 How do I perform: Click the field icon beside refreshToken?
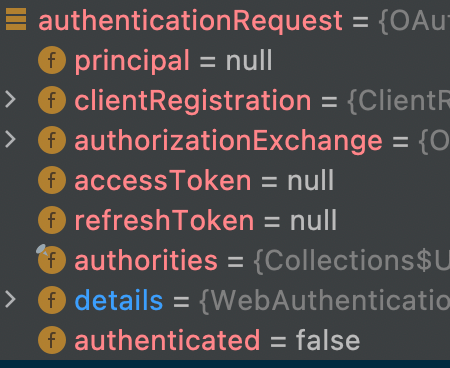click(52, 220)
